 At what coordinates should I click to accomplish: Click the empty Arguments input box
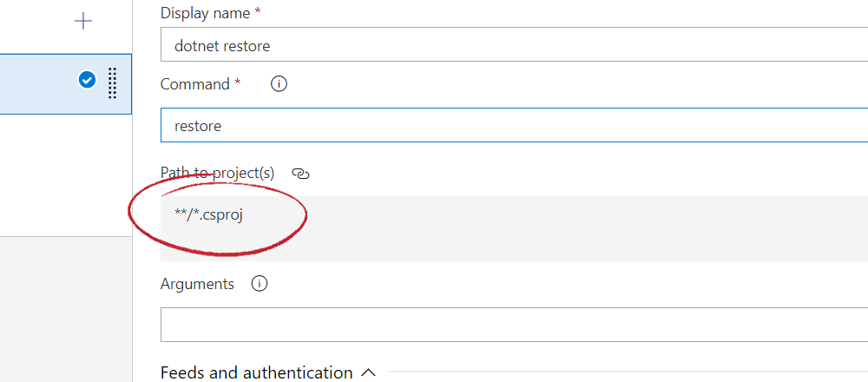point(514,325)
